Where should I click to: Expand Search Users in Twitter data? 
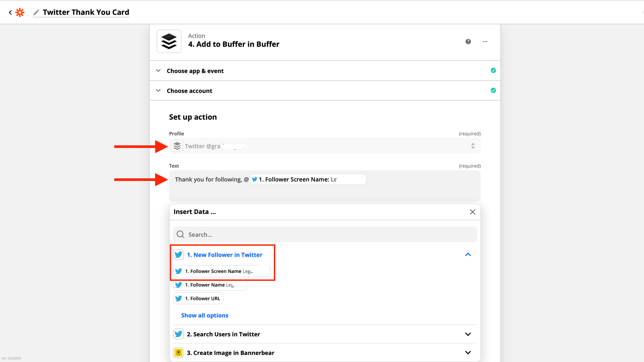click(x=468, y=334)
